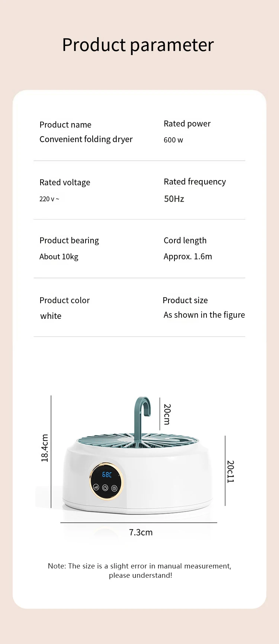Click the 7.3cm width dimension label

tap(141, 532)
